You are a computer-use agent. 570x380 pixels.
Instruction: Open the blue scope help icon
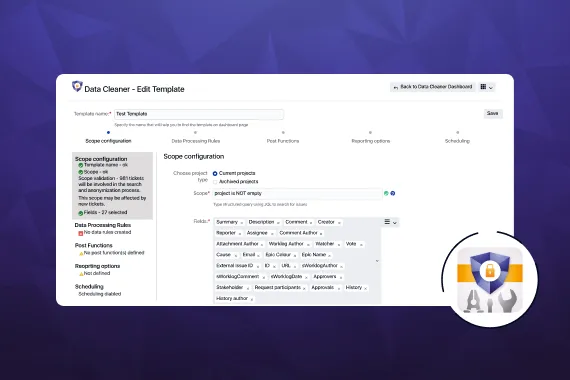pos(393,193)
